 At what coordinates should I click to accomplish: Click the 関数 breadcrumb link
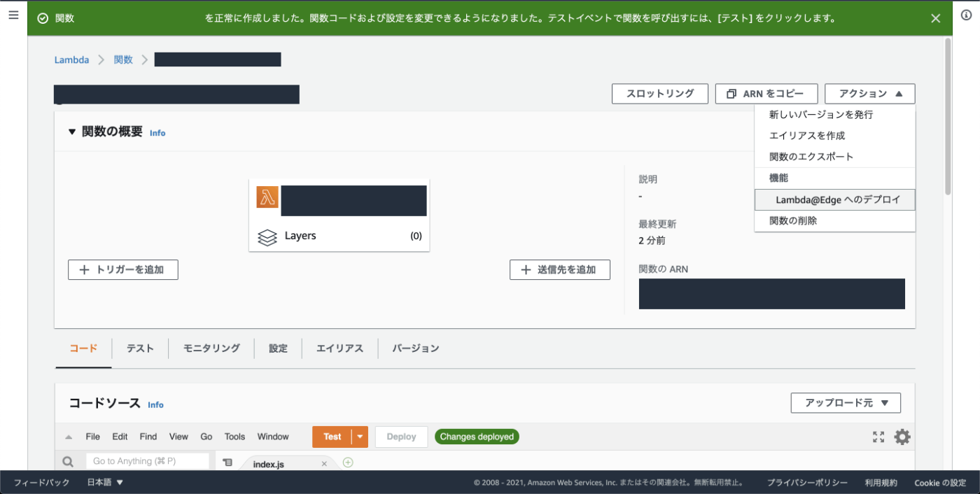pos(123,60)
